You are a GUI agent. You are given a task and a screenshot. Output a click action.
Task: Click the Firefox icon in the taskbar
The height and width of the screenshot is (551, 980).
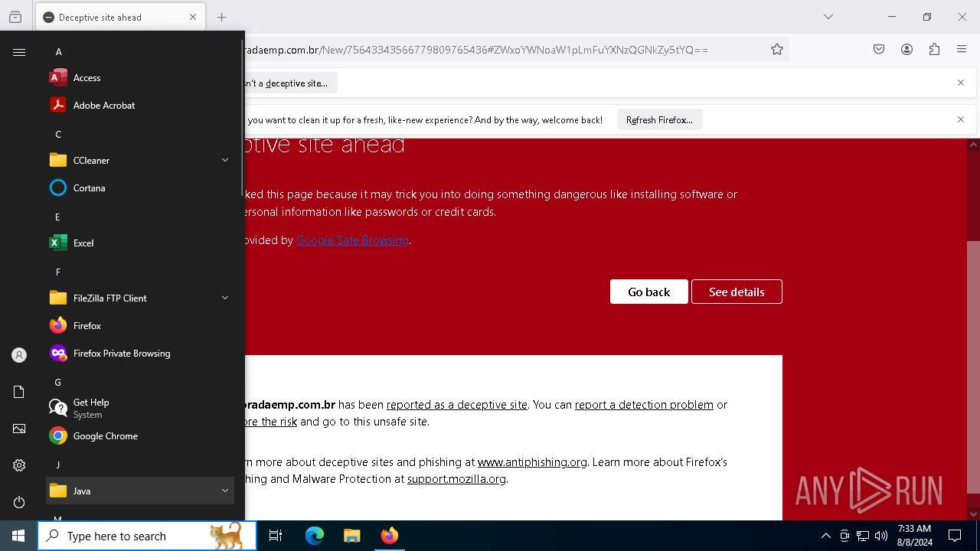pos(389,536)
